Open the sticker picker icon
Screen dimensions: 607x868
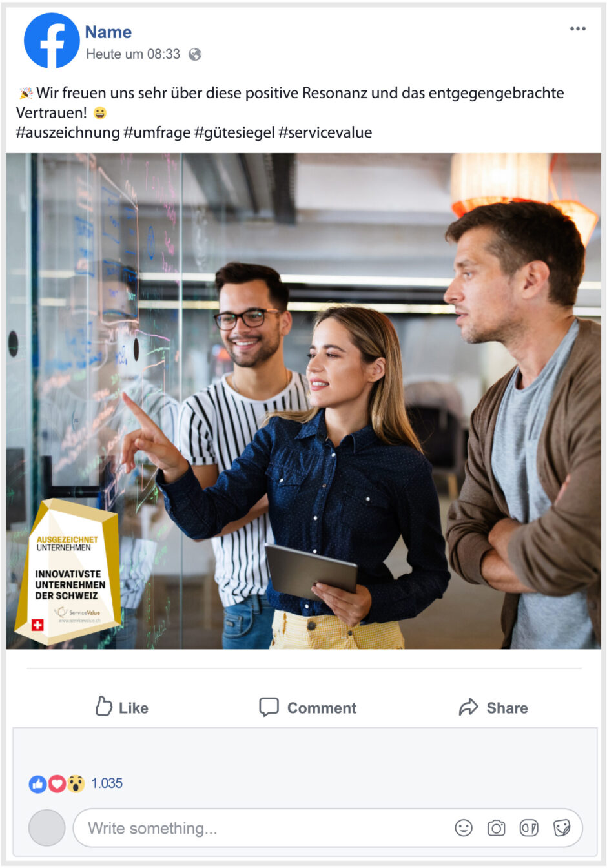[x=562, y=827]
